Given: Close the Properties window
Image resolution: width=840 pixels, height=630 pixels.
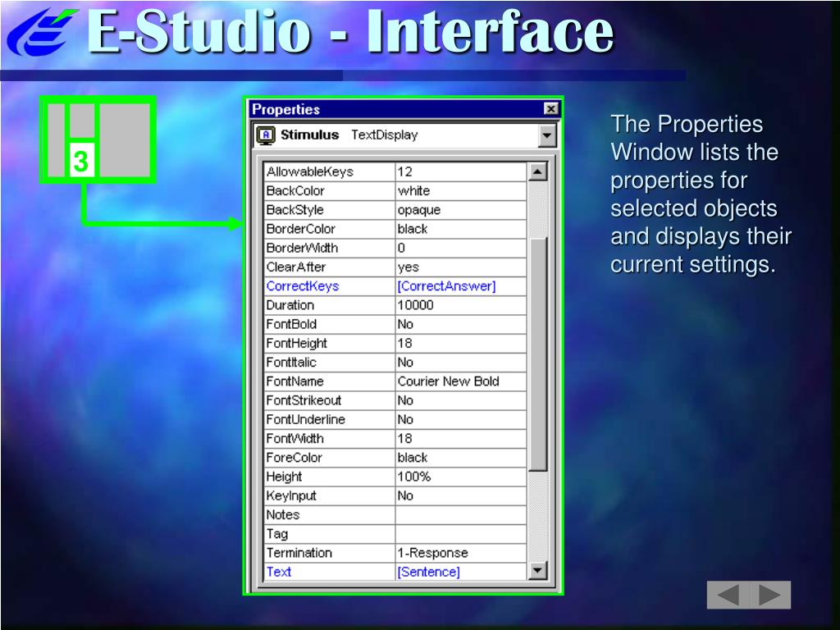Looking at the screenshot, I should (550, 109).
